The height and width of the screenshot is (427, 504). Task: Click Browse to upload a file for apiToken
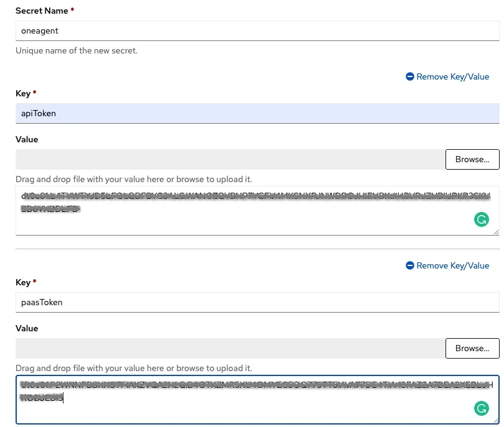click(x=472, y=159)
